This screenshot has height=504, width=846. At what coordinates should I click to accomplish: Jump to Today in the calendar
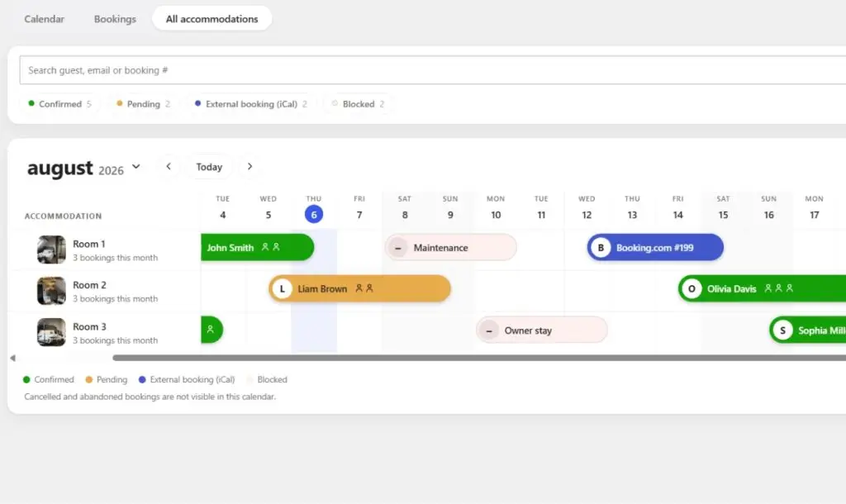pyautogui.click(x=209, y=167)
